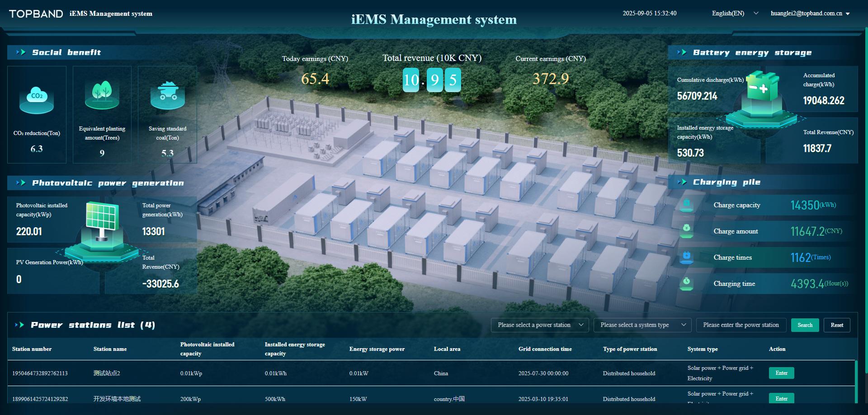This screenshot has width=868, height=415.
Task: Click the arrows icon beside Social benefit heading
Action: tap(21, 52)
